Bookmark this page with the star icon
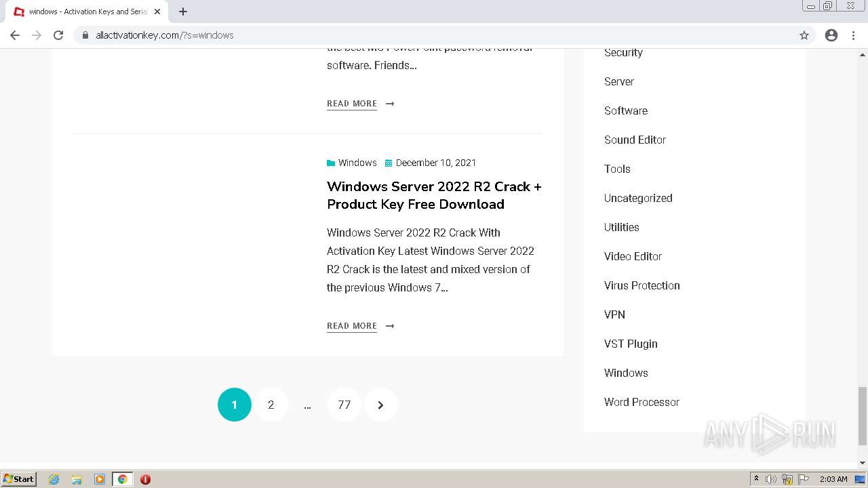This screenshot has width=868, height=488. [804, 35]
